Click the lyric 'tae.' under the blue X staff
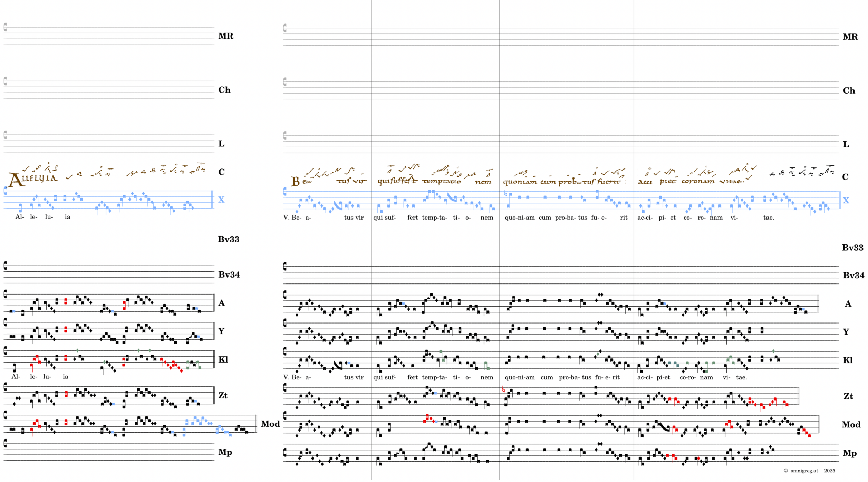868x482 pixels. 769,218
